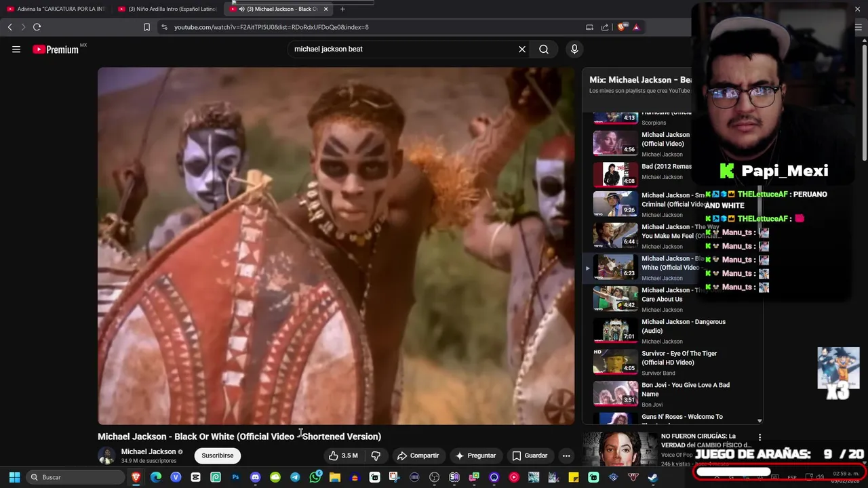Screen dimensions: 868x488
Task: Subscribe with the Suscribirse button
Action: pos(217,455)
